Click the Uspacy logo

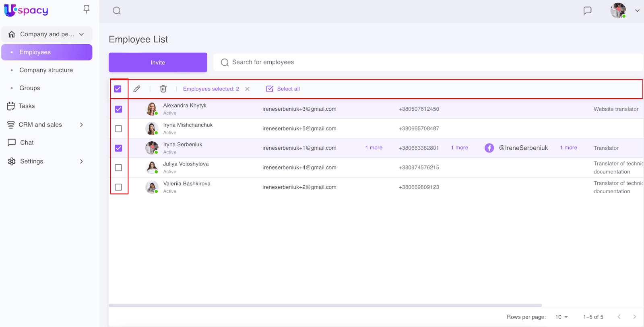(26, 10)
